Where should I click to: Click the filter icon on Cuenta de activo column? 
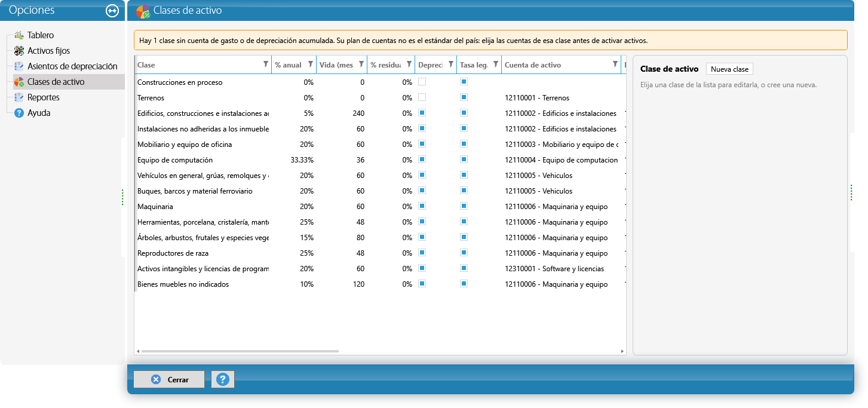tap(615, 65)
